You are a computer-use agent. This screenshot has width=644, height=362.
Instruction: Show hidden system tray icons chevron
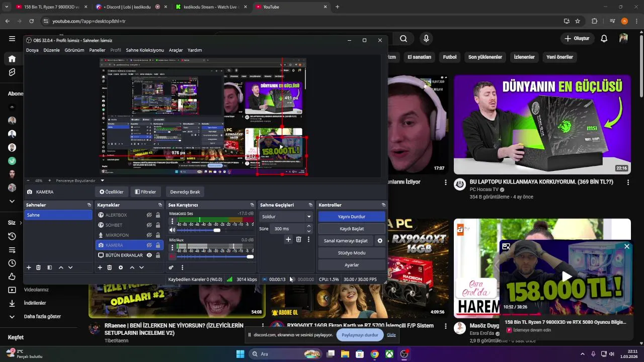click(583, 354)
